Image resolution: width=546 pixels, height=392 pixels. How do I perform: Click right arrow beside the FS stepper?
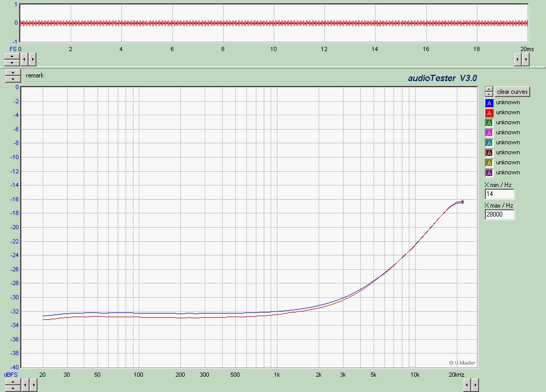32,59
